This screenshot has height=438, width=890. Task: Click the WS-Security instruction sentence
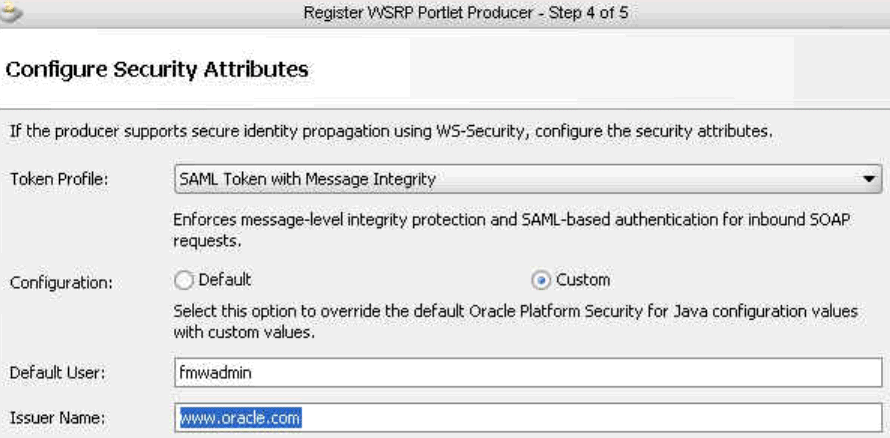(x=391, y=132)
